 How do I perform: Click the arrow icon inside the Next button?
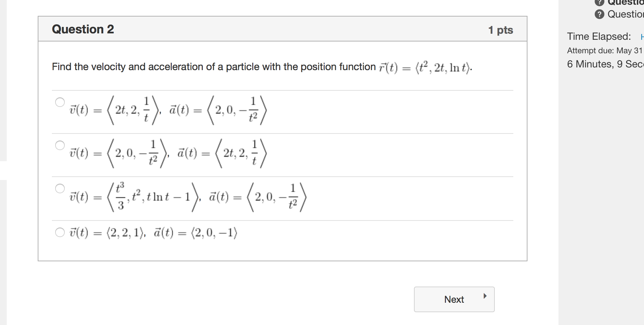click(485, 296)
